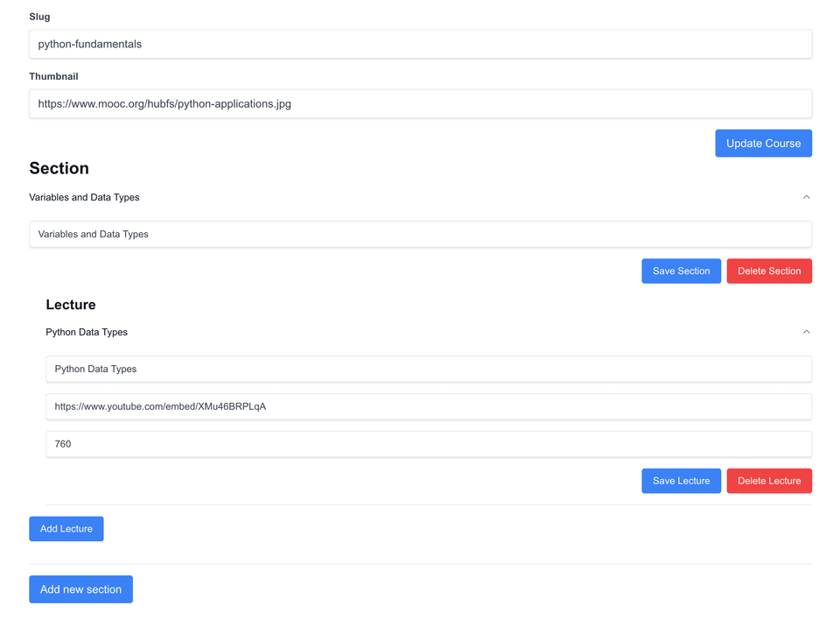
Task: Click the 'Lecture' heading
Action: coord(71,305)
